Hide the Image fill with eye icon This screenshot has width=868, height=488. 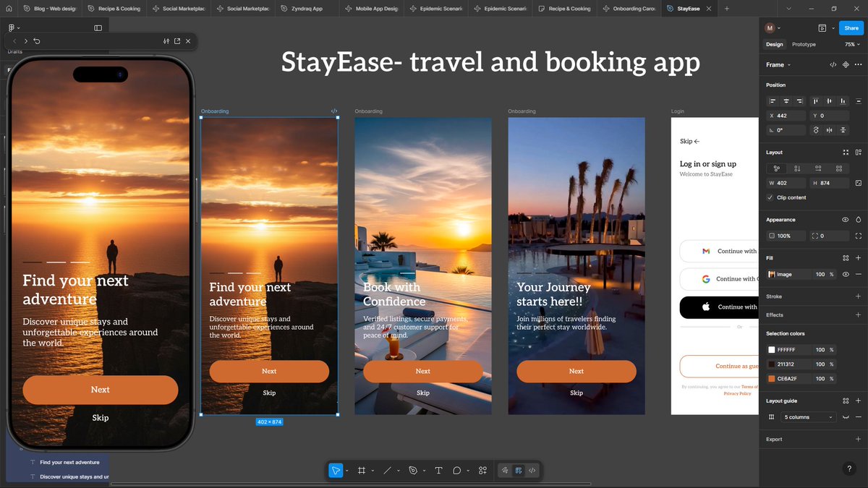[846, 274]
